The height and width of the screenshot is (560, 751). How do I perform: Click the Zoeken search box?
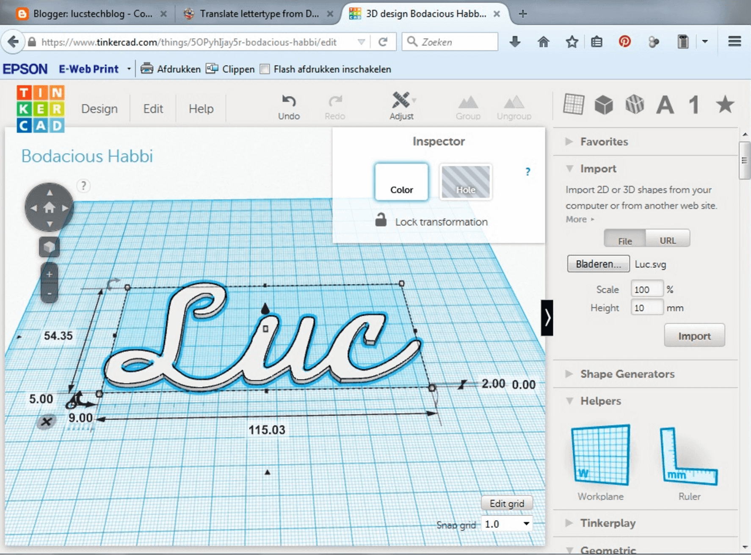click(450, 42)
